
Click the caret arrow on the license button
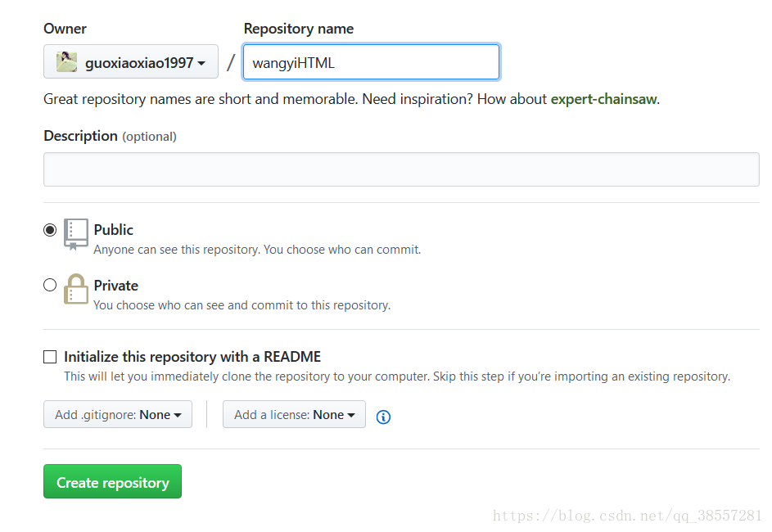point(351,415)
